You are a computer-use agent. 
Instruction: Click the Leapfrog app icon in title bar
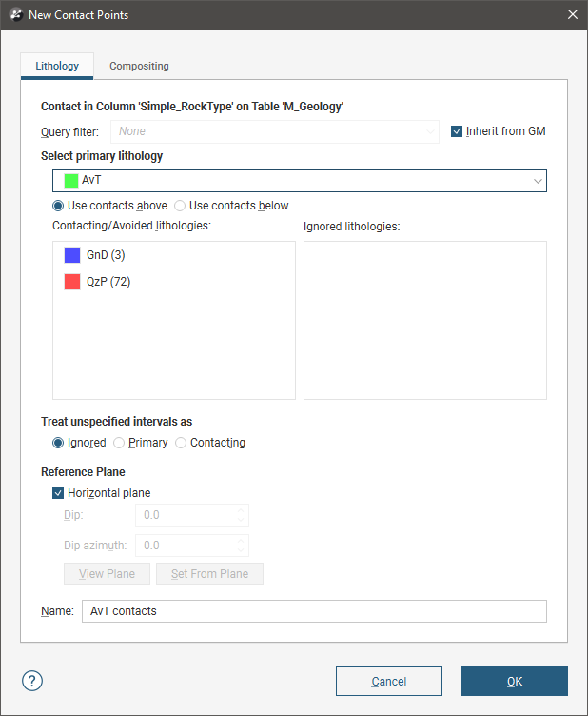15,14
